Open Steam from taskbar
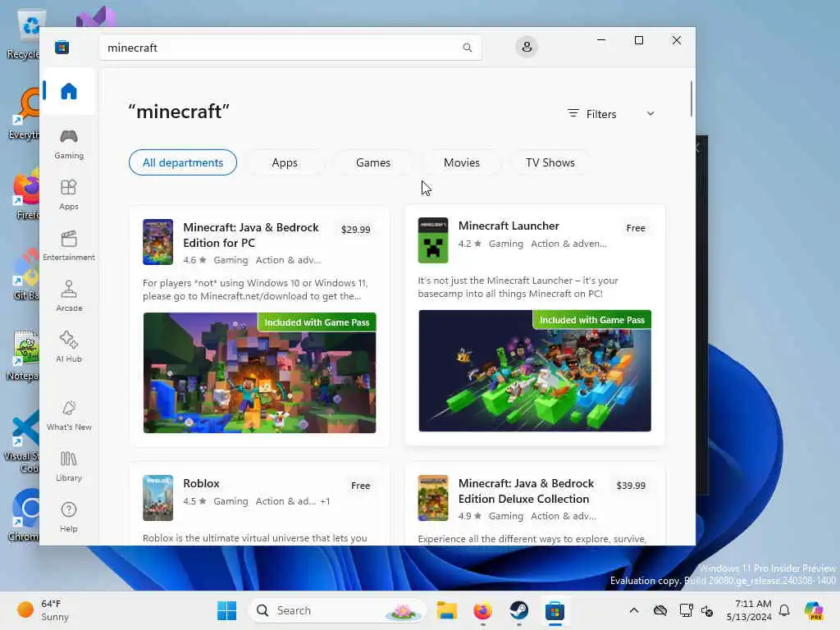Image resolution: width=840 pixels, height=630 pixels. [x=518, y=610]
